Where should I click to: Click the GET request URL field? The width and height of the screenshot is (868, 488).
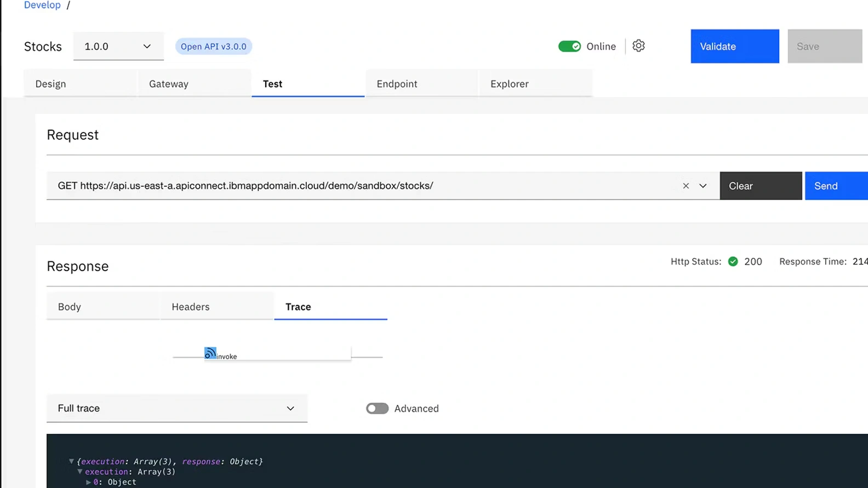coord(362,186)
